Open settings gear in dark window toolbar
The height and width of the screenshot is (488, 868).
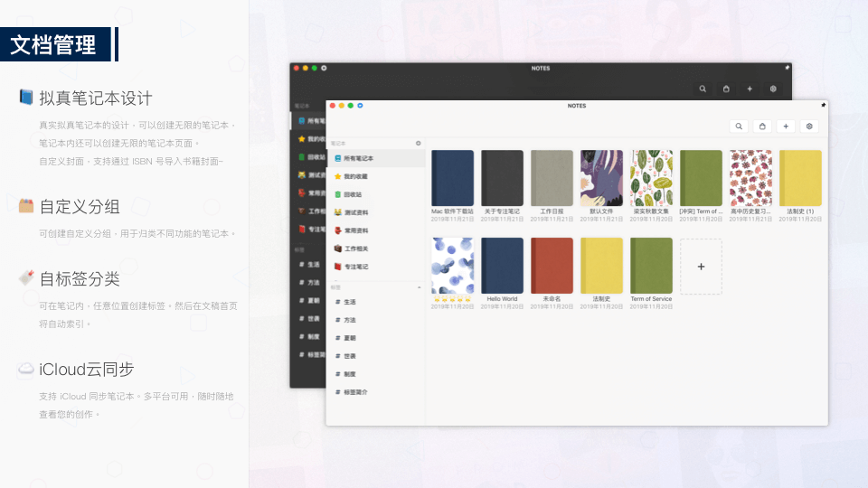(x=773, y=89)
